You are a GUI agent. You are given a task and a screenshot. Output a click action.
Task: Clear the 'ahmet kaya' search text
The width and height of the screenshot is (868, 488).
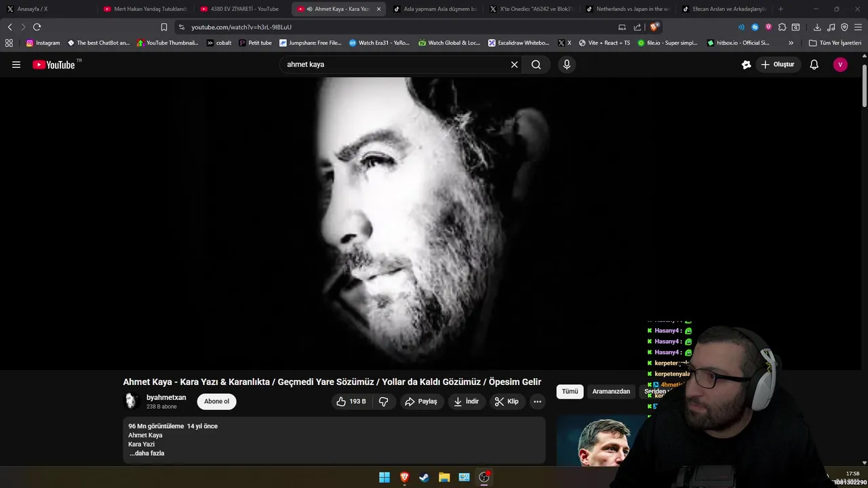tap(514, 64)
